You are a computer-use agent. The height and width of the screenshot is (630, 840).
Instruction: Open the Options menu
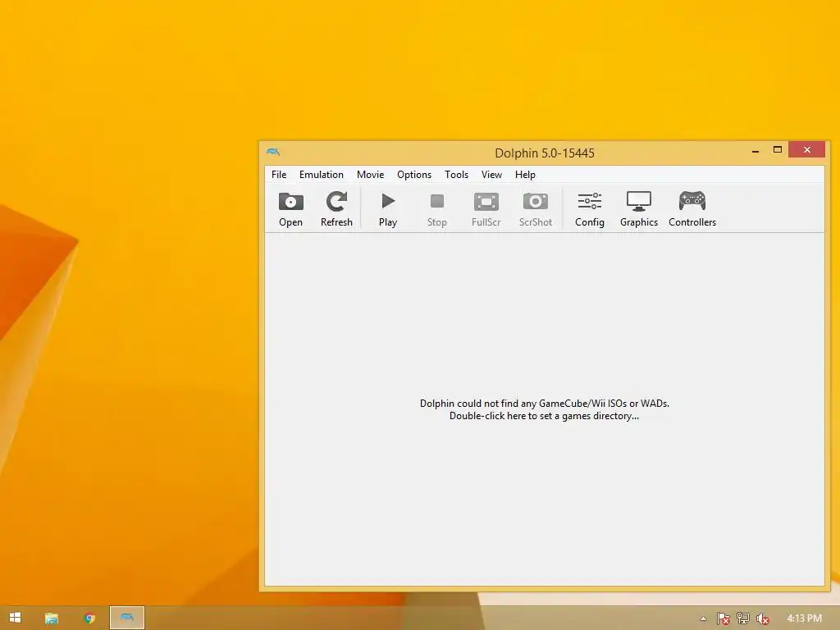(414, 175)
